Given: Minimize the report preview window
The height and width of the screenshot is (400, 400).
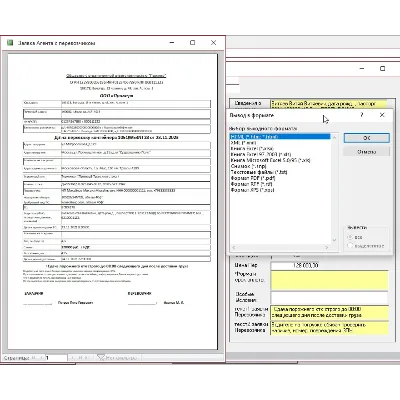Looking at the screenshot, I should (172, 43).
